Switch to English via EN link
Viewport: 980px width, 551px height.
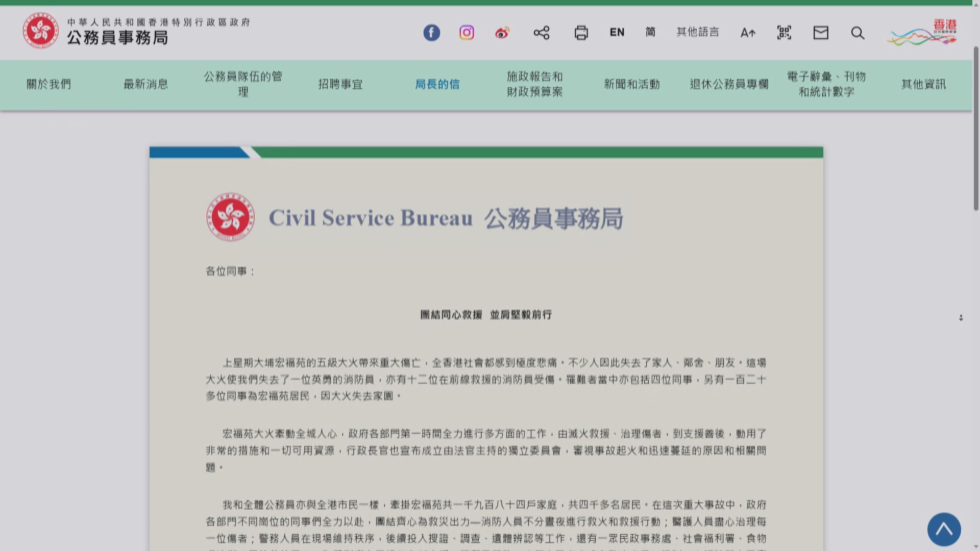click(x=617, y=32)
